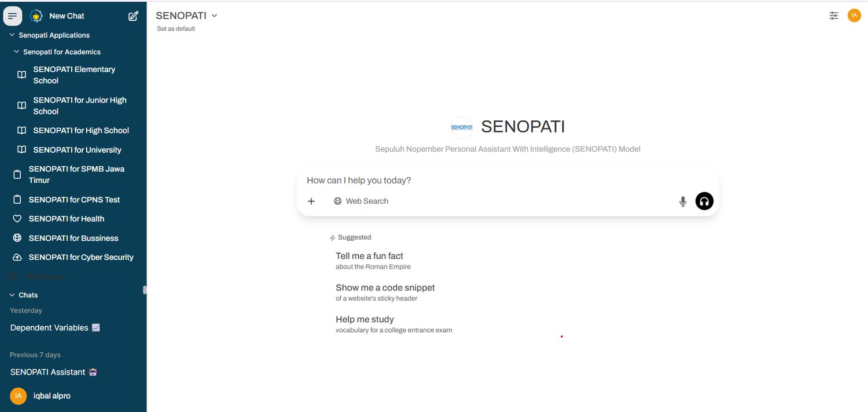Open SENOPATI for CPNS Test
The height and width of the screenshot is (412, 868).
(74, 200)
